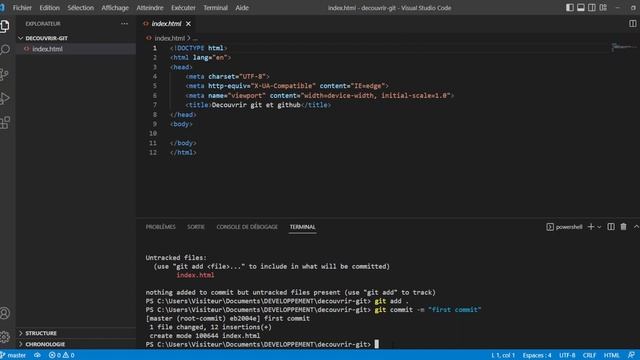
Task: Click the EXPLORATEUR sidebar header
Action: 43,24
